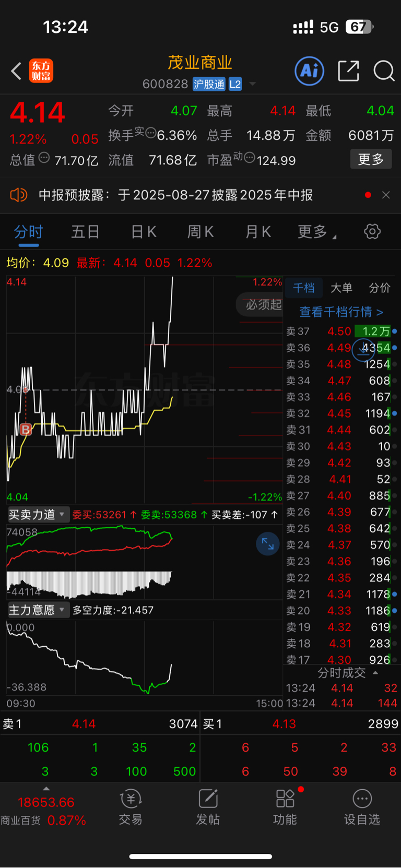Tap the download icon near 卖36

tap(363, 350)
